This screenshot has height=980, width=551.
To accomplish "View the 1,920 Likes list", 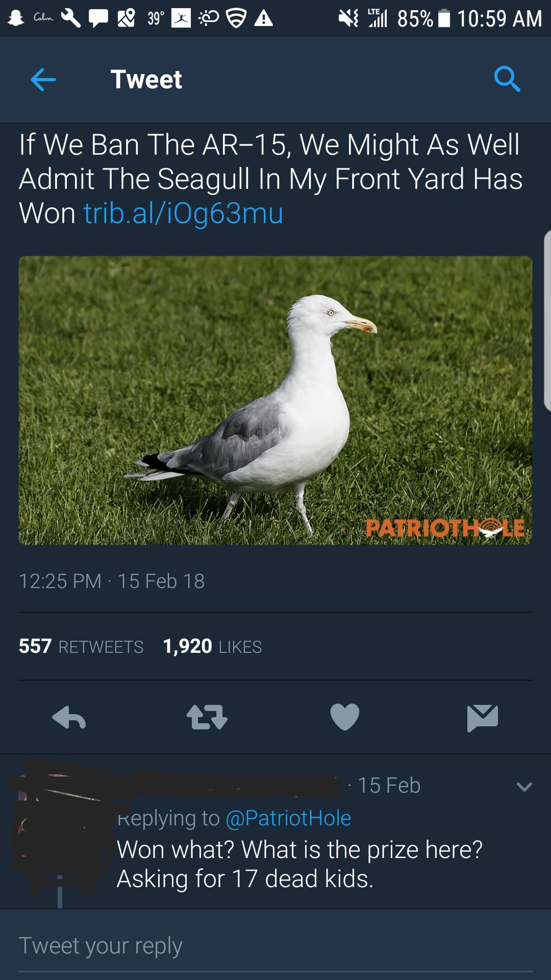I will coord(212,646).
